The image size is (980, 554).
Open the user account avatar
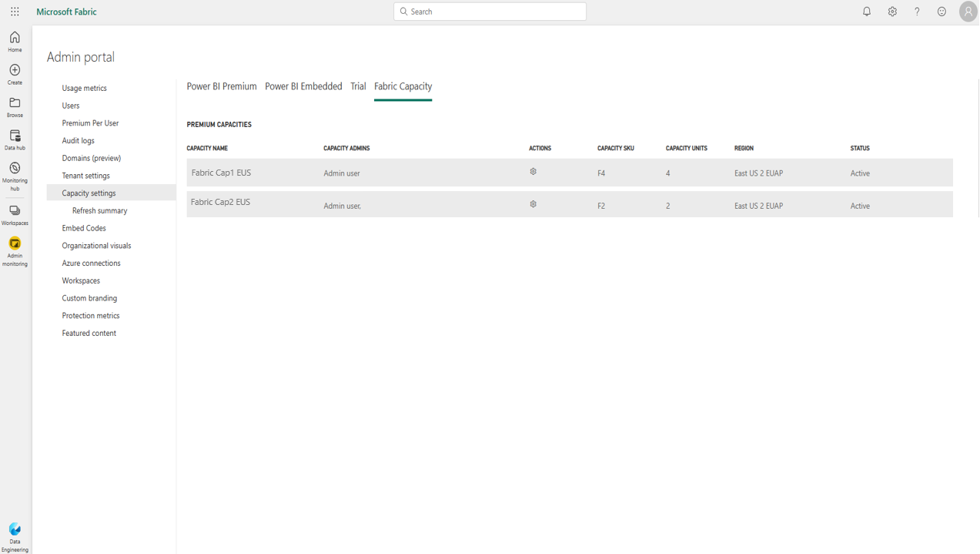tap(968, 12)
